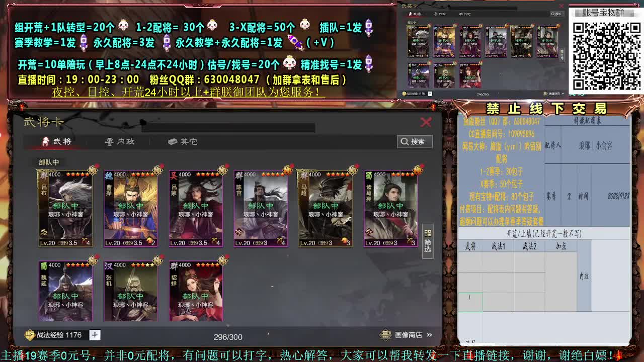Click the 吴 faction icon on 吕蒙's card
The image size is (644, 362).
(174, 175)
